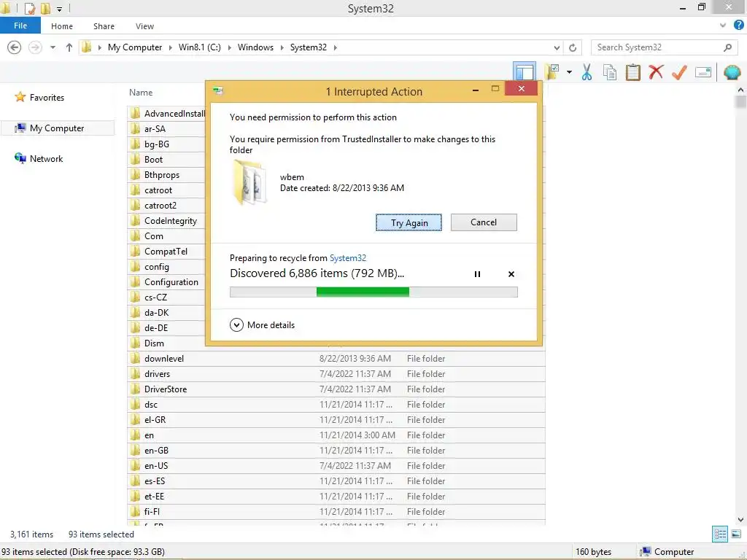Click the New folder quick access icon

tap(45, 8)
